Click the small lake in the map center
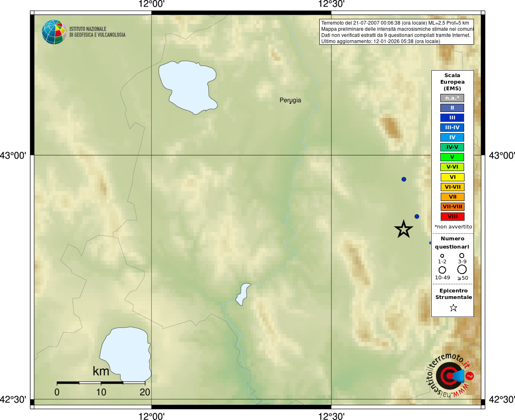Screen dimensions: 515x420 [x=243, y=294]
